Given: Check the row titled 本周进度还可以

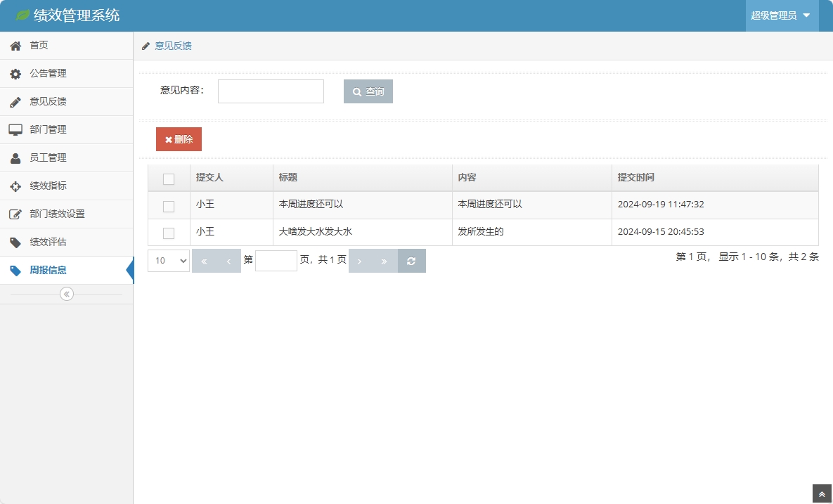Looking at the screenshot, I should [x=169, y=206].
